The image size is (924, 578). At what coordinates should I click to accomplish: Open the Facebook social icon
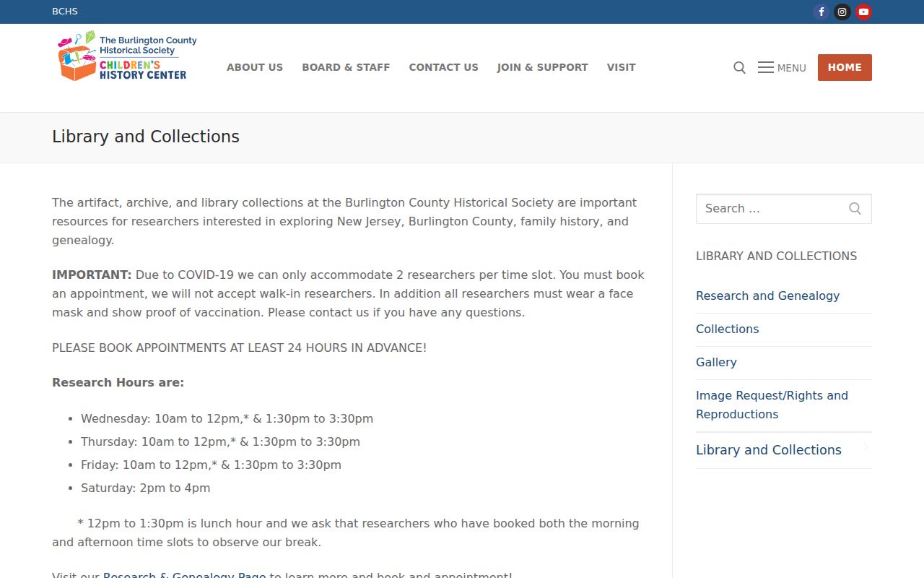[x=821, y=12]
